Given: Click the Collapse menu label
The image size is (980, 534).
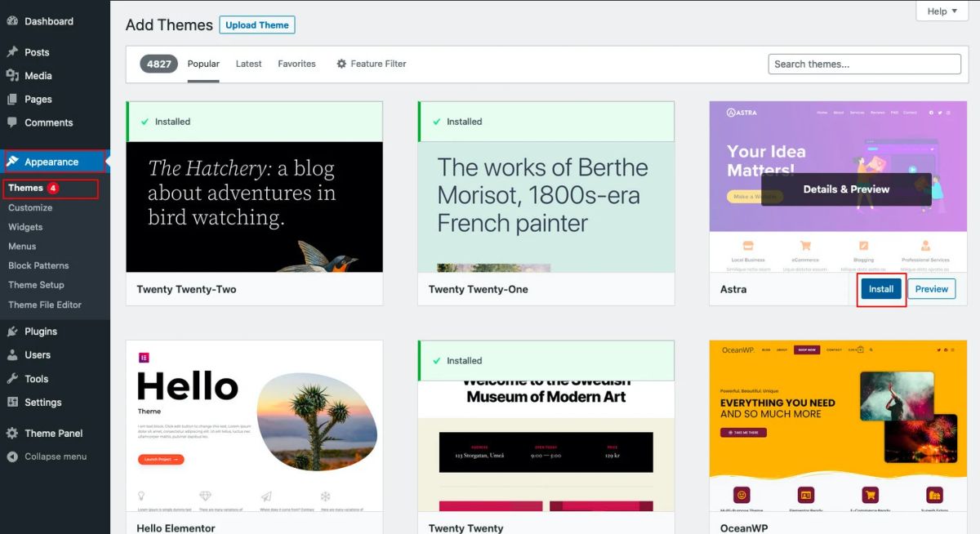Looking at the screenshot, I should click(x=56, y=456).
